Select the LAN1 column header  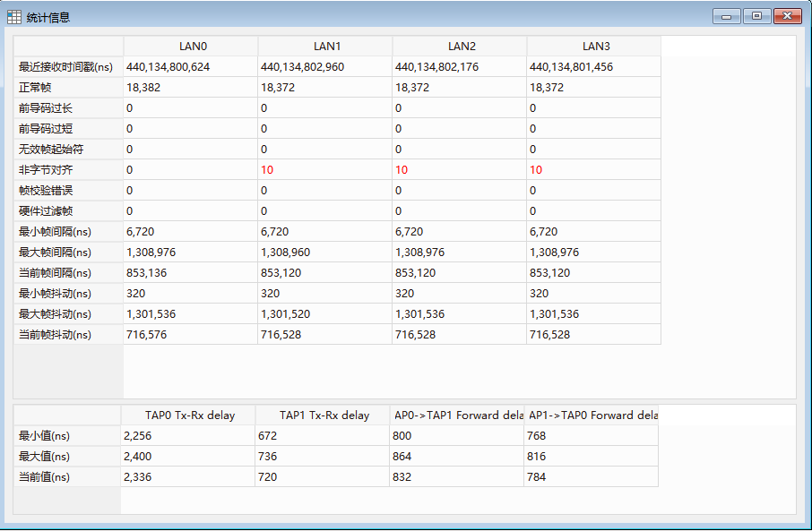coord(325,46)
